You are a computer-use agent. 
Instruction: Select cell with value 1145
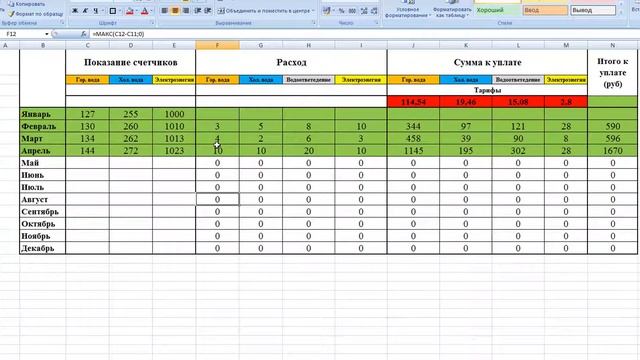point(413,151)
